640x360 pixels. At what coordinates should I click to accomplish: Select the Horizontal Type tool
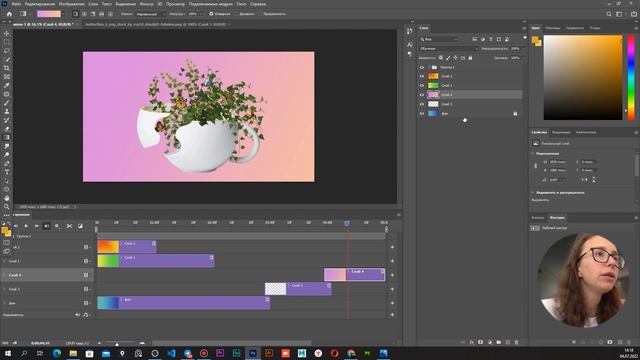tap(7, 172)
